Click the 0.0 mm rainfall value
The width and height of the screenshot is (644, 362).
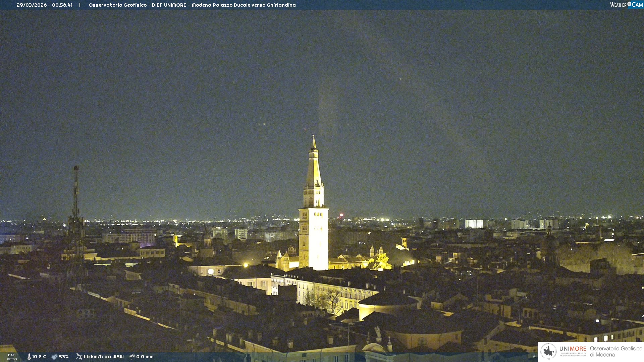point(145,357)
